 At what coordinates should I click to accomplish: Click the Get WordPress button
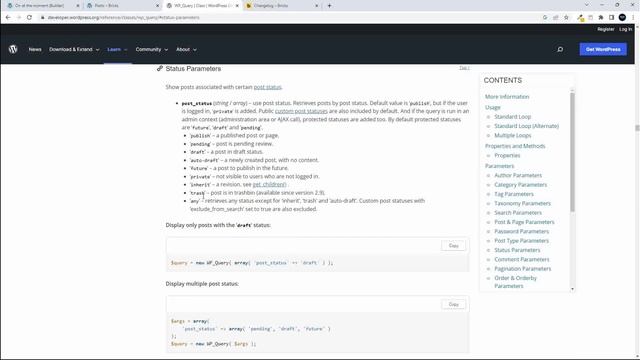(x=603, y=49)
